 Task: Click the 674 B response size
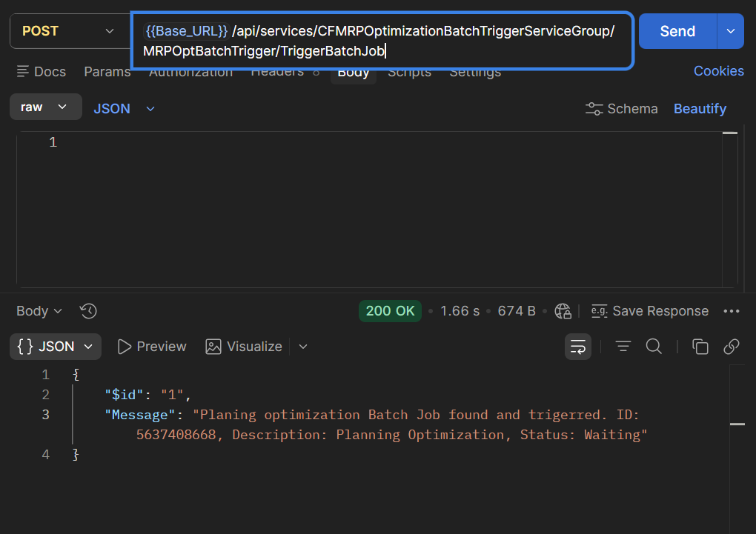coord(517,311)
